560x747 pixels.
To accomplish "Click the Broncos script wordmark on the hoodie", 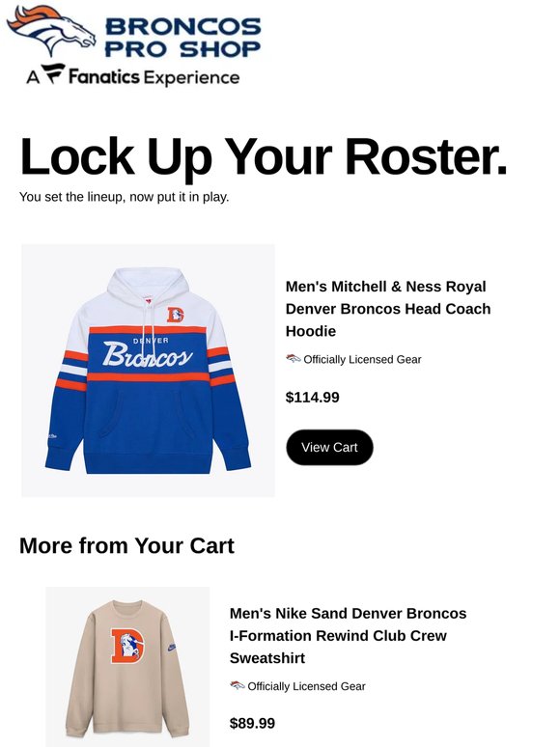I will (x=148, y=355).
